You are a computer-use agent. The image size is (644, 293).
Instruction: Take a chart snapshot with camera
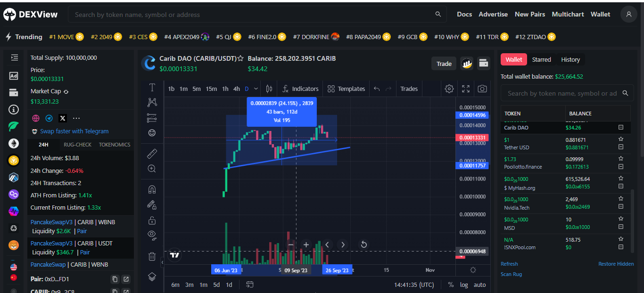[x=482, y=89]
